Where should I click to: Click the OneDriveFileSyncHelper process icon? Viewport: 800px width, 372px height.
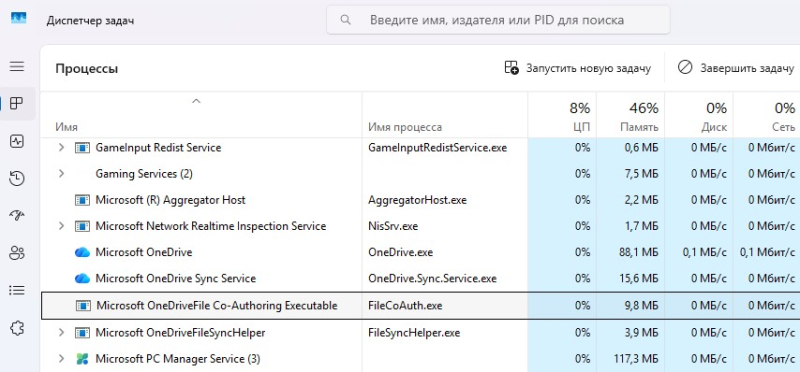82,333
